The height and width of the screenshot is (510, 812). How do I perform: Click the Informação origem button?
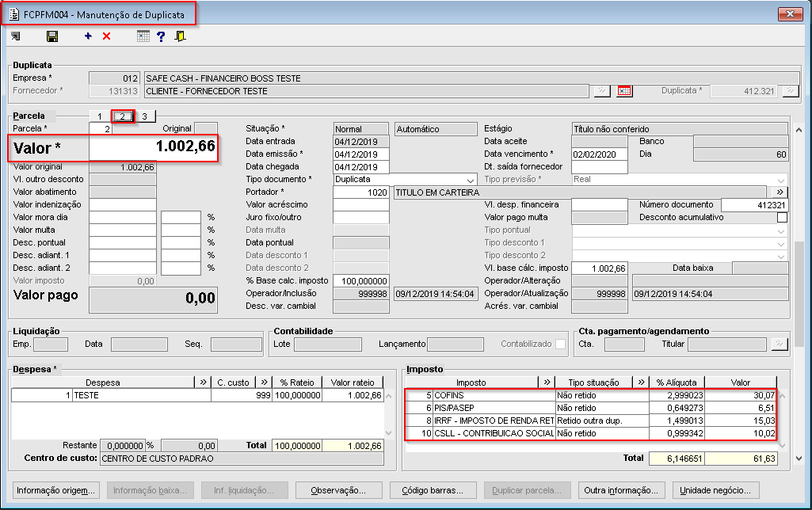point(56,490)
